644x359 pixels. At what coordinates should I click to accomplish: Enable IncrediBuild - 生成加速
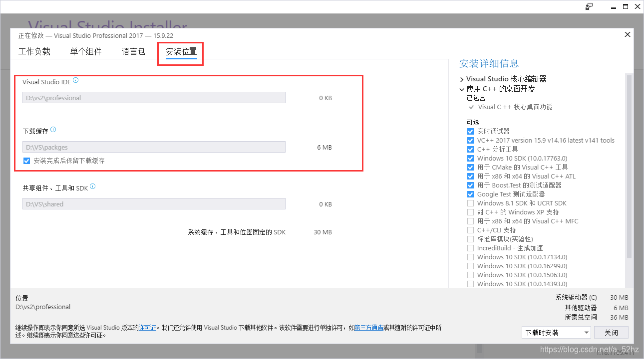[x=470, y=248]
